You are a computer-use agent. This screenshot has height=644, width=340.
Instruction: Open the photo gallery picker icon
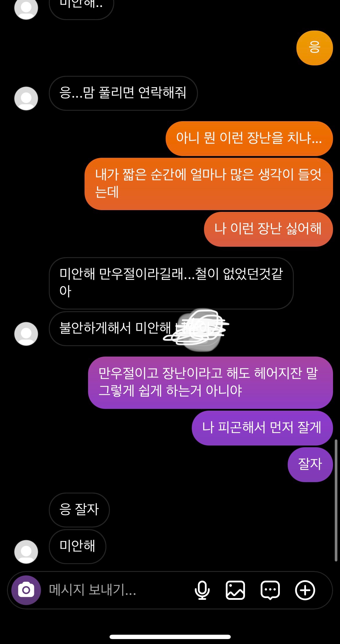pos(235,590)
